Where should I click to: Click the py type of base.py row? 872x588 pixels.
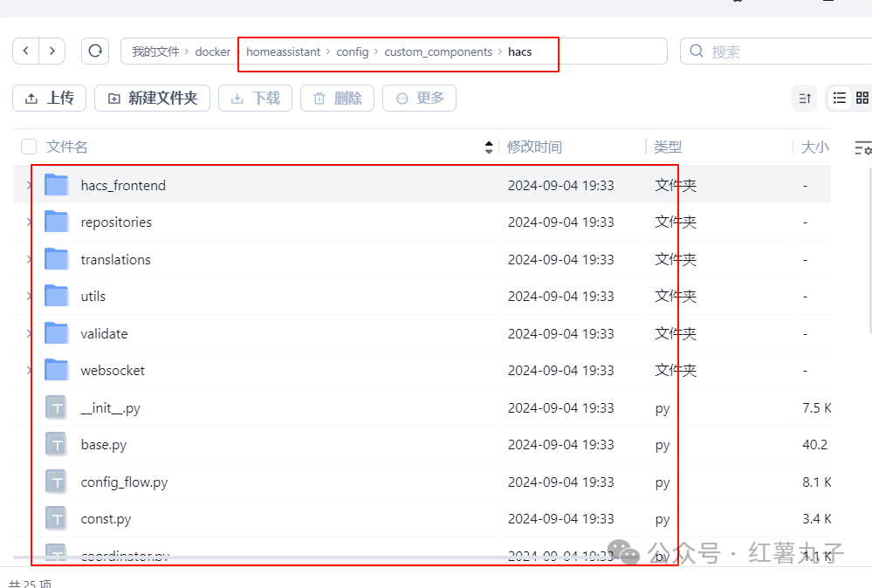pos(663,446)
